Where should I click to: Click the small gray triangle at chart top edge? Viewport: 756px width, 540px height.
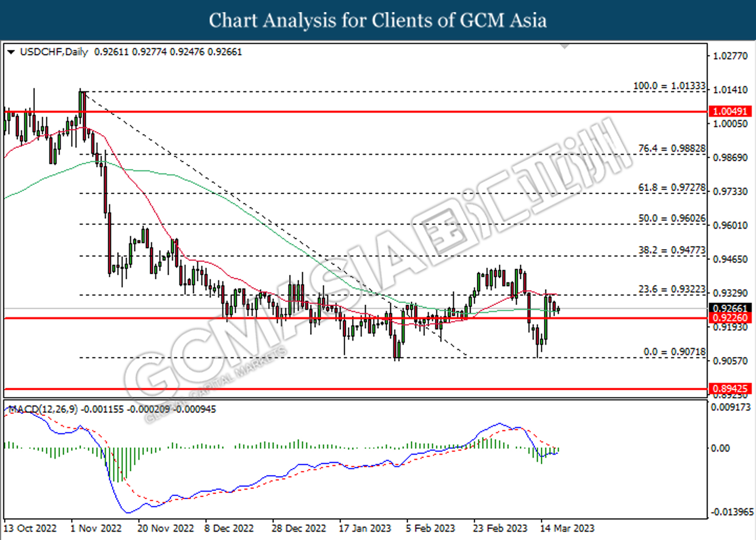click(565, 46)
